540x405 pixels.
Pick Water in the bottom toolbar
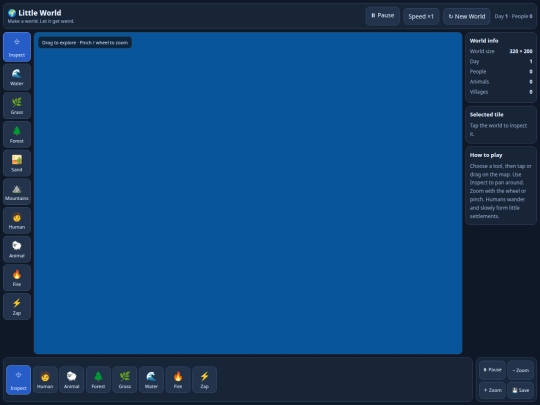[151, 380]
